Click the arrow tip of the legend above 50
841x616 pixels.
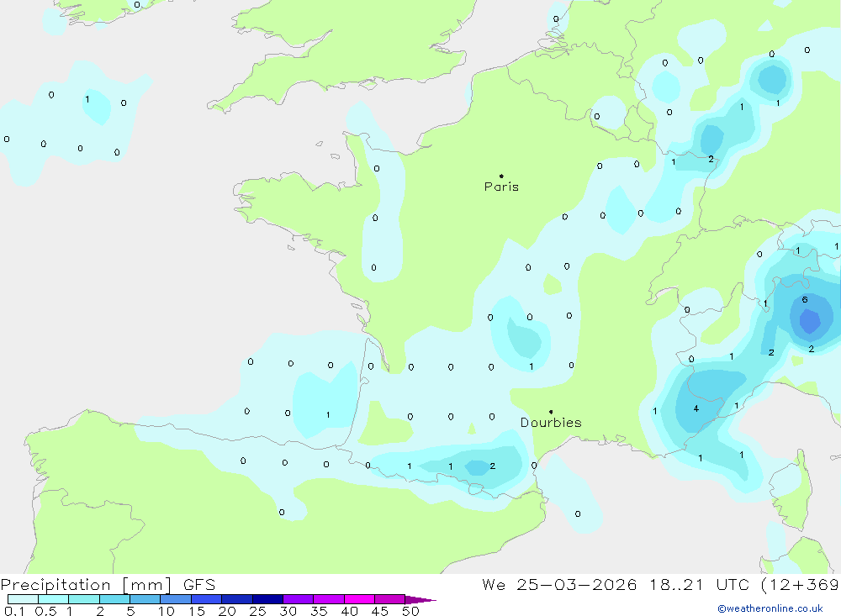(421, 599)
